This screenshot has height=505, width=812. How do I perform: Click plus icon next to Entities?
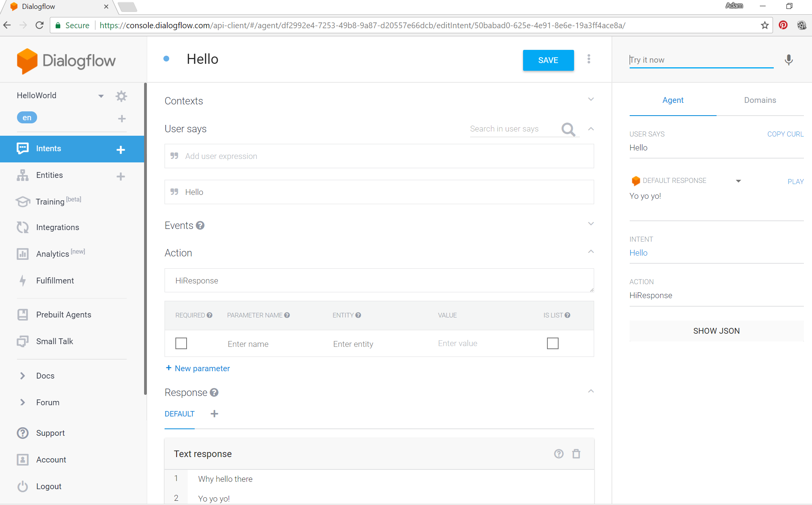[121, 176]
